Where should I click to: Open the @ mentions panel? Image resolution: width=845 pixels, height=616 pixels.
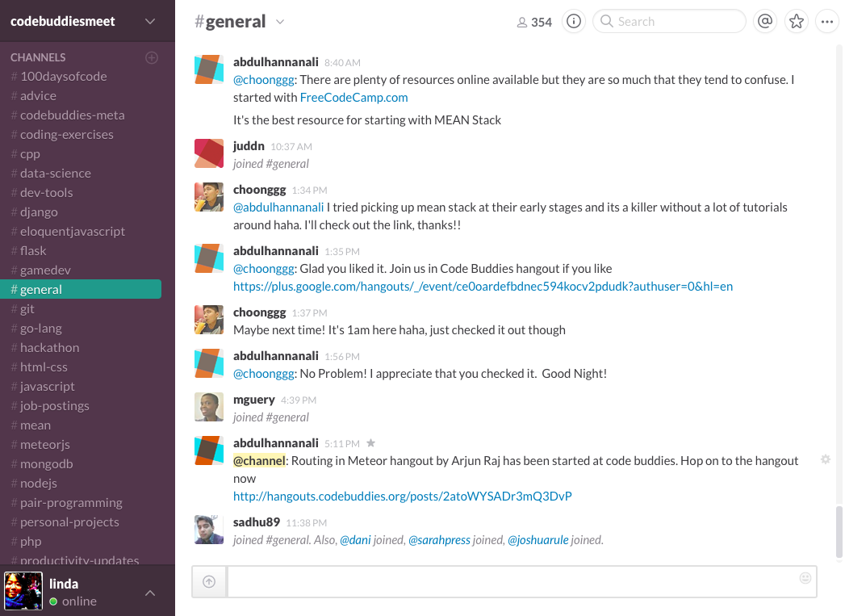point(764,22)
